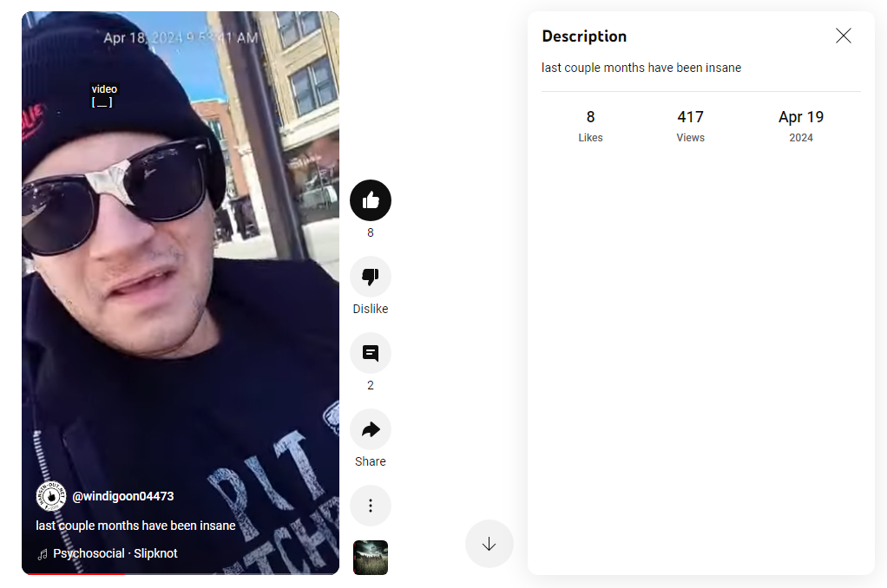Pause the Shorts video by clicking it
This screenshot has height=588, width=887.
coord(181,283)
